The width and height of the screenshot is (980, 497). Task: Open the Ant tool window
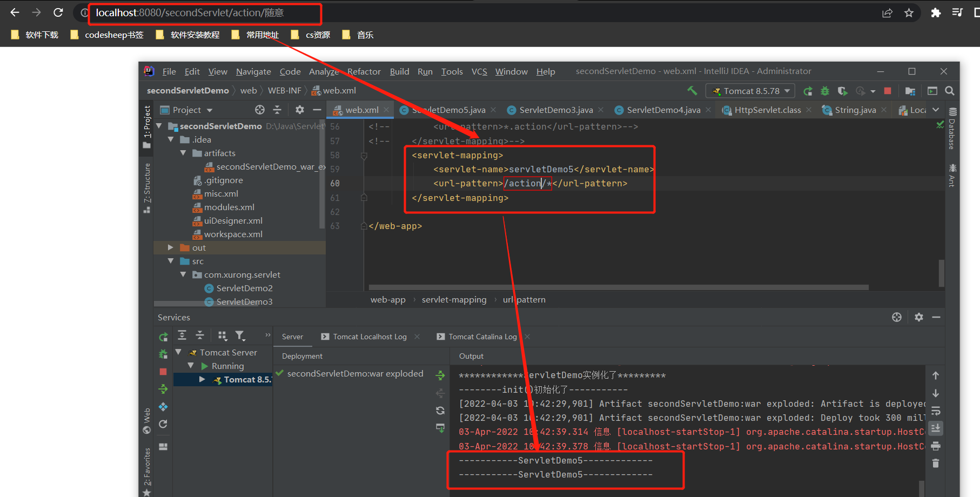[952, 175]
